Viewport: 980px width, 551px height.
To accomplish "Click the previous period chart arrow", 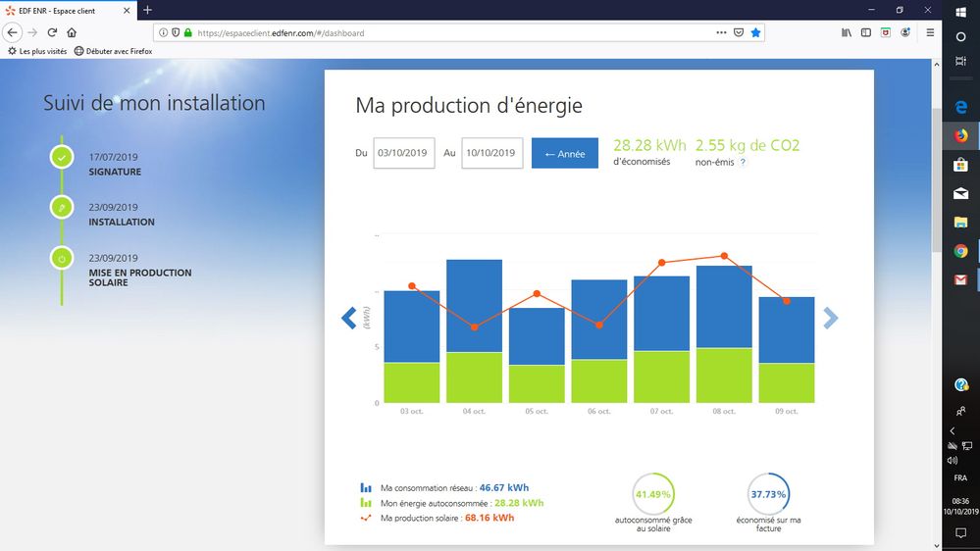I will (x=348, y=319).
